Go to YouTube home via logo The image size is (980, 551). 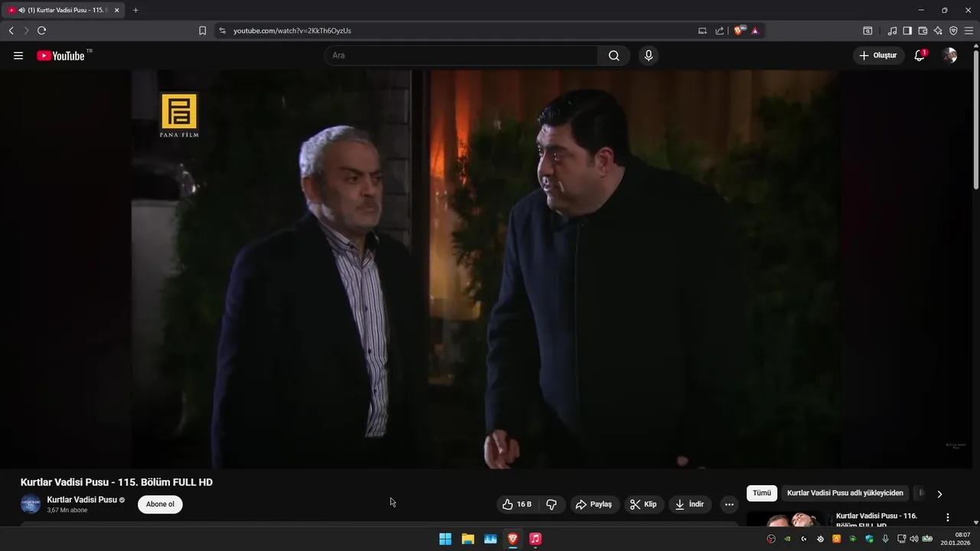(60, 56)
